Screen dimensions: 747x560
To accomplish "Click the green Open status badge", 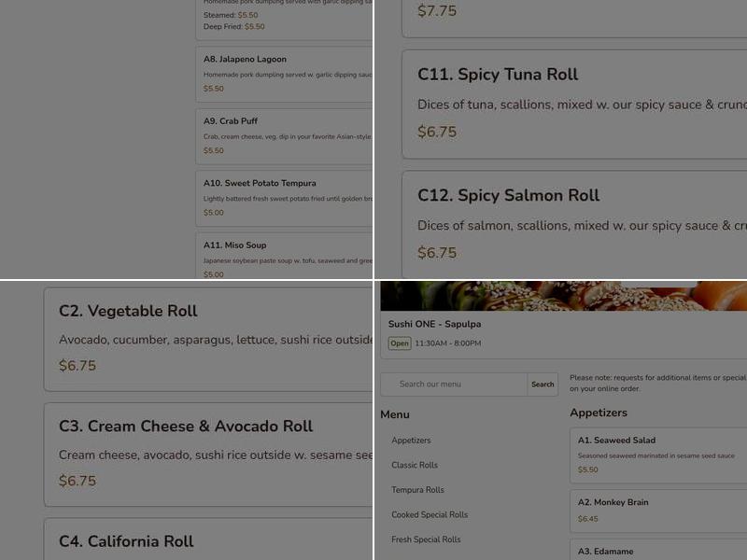I will [399, 343].
